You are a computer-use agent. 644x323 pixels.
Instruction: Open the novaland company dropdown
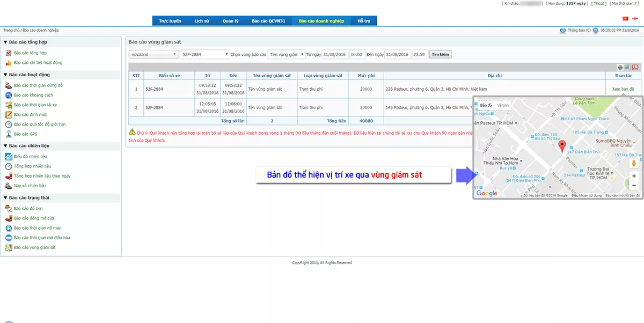pos(154,54)
